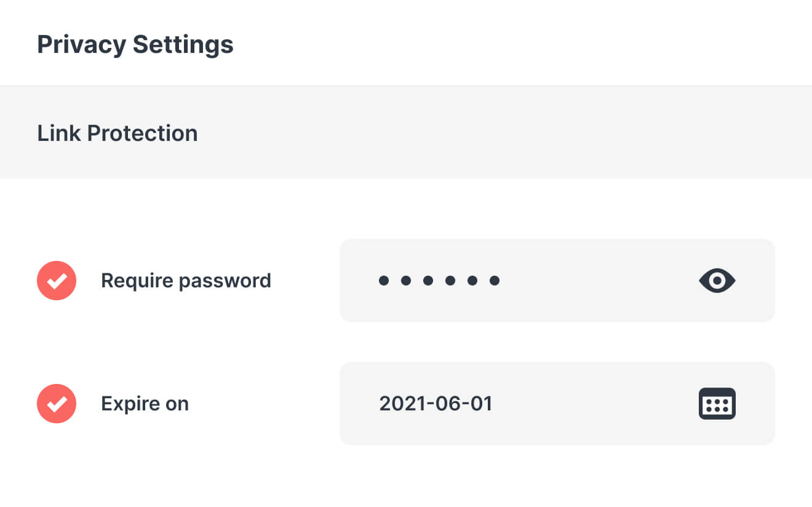Reveal the password with the eye icon
Viewport: 812px width, 507px height.
[x=717, y=281]
